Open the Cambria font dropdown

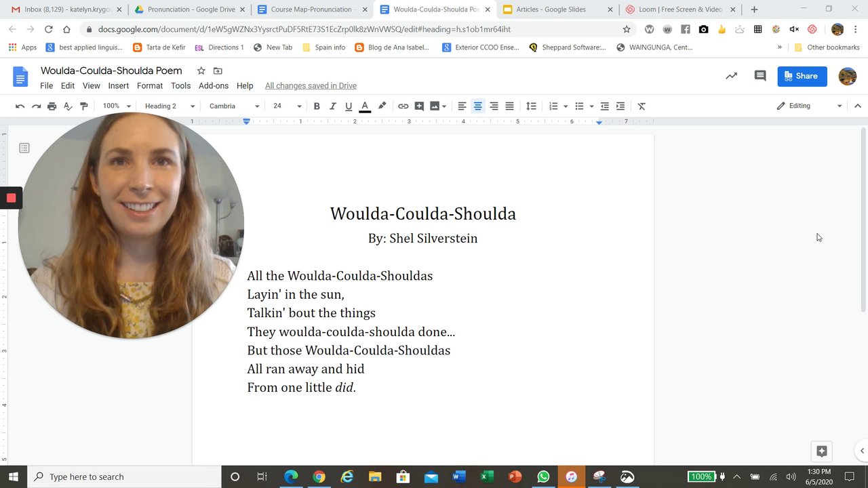[x=234, y=106]
